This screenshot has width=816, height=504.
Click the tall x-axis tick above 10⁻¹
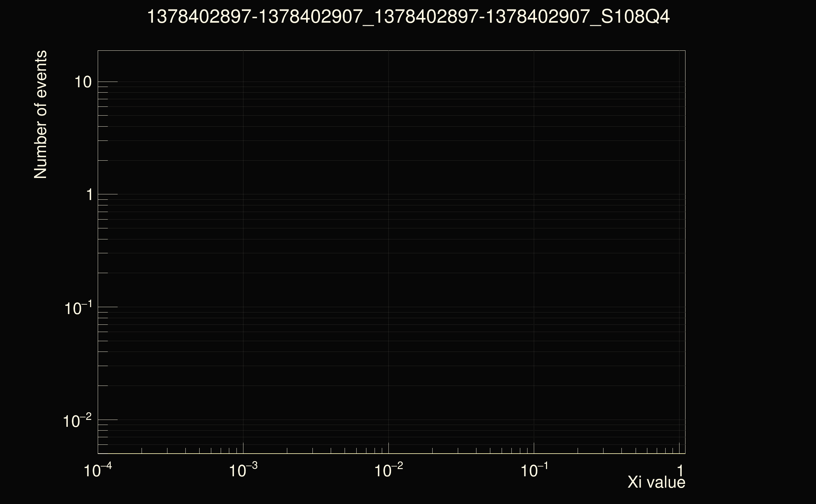(534, 448)
